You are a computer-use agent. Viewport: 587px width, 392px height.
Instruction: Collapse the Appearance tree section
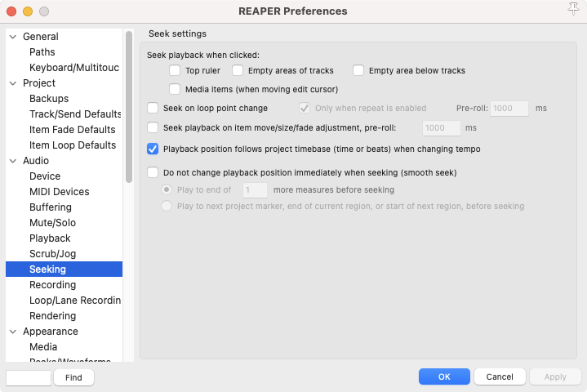(12, 332)
